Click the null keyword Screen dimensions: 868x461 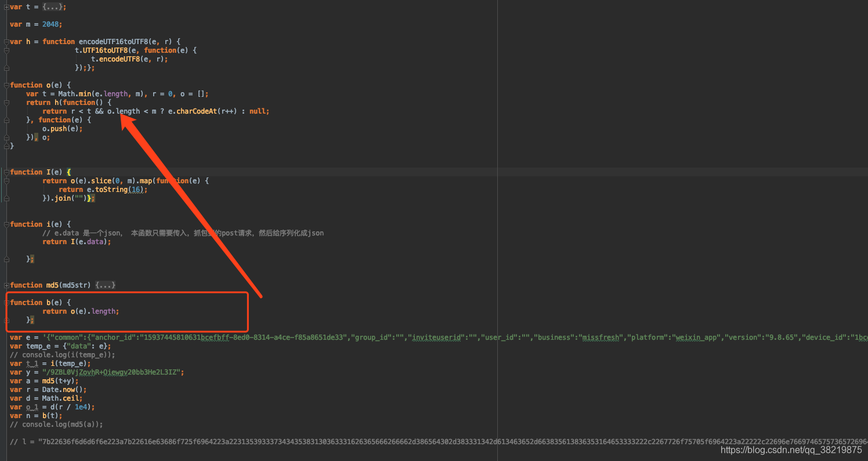[258, 111]
